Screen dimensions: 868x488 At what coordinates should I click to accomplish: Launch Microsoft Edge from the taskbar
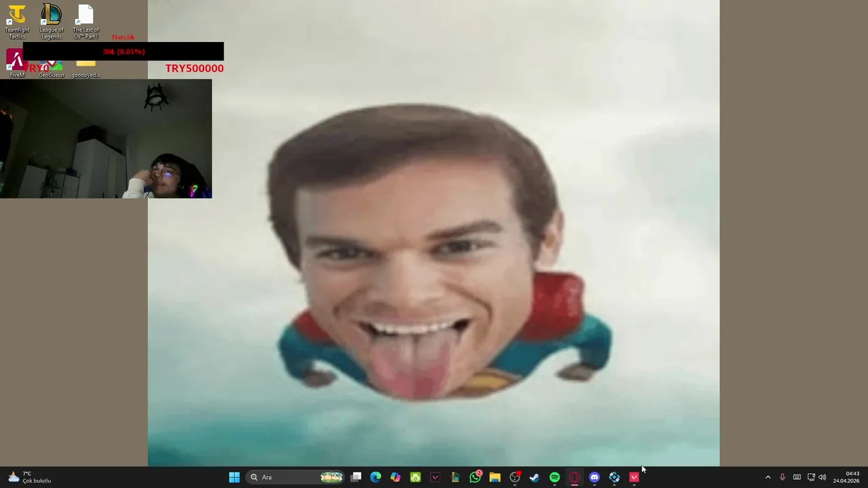(x=376, y=477)
